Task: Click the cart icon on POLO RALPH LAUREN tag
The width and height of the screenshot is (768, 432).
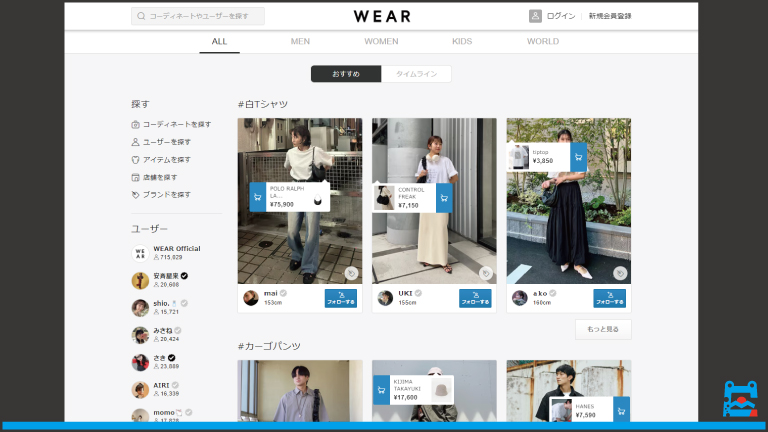Action: (258, 197)
